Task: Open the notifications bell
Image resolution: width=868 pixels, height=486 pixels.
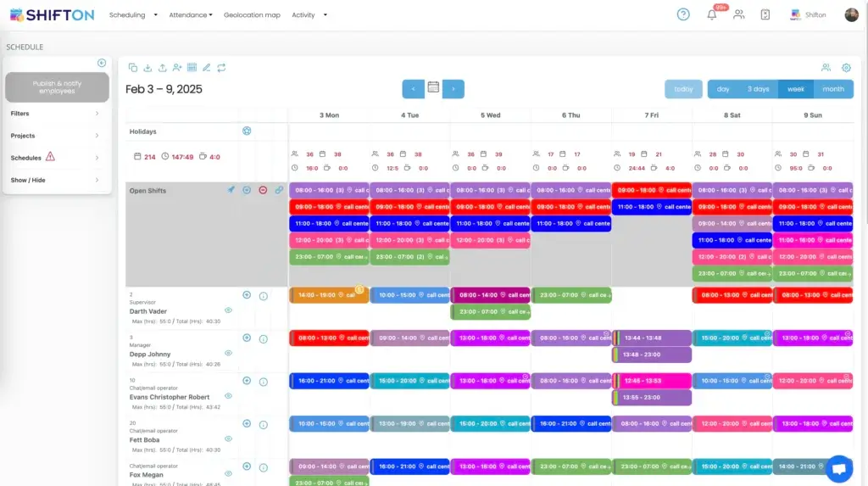Action: 712,14
